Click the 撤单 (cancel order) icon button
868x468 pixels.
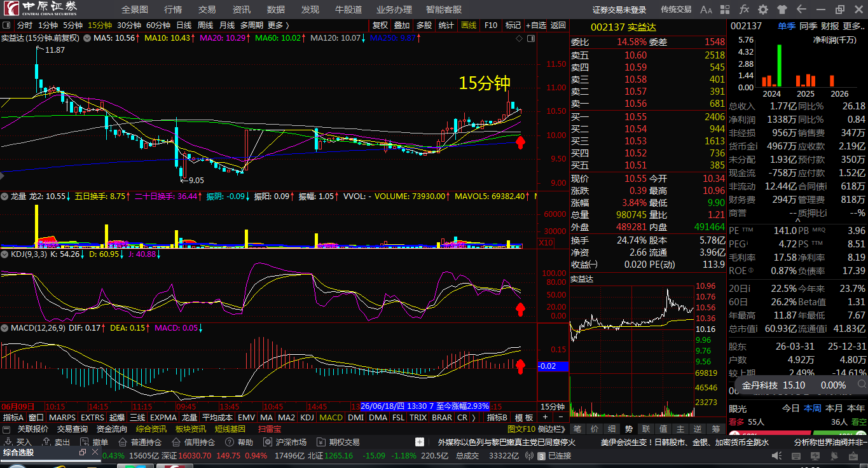(95, 442)
